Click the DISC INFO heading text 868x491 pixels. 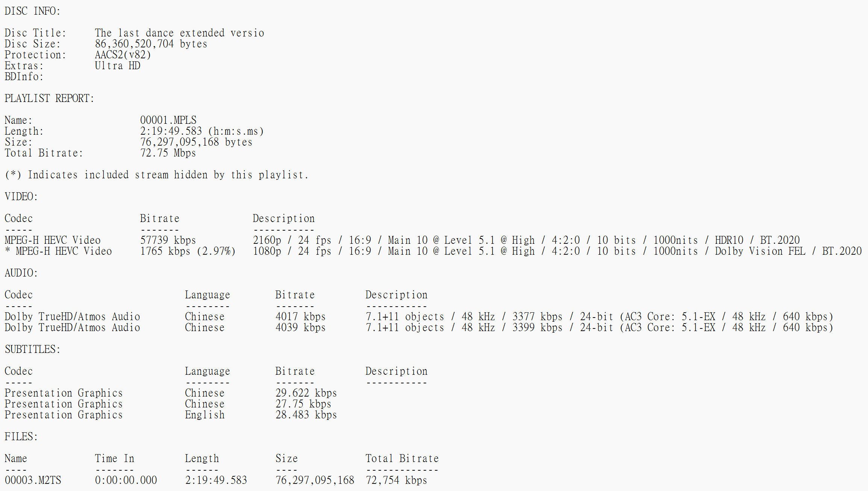[x=32, y=11]
